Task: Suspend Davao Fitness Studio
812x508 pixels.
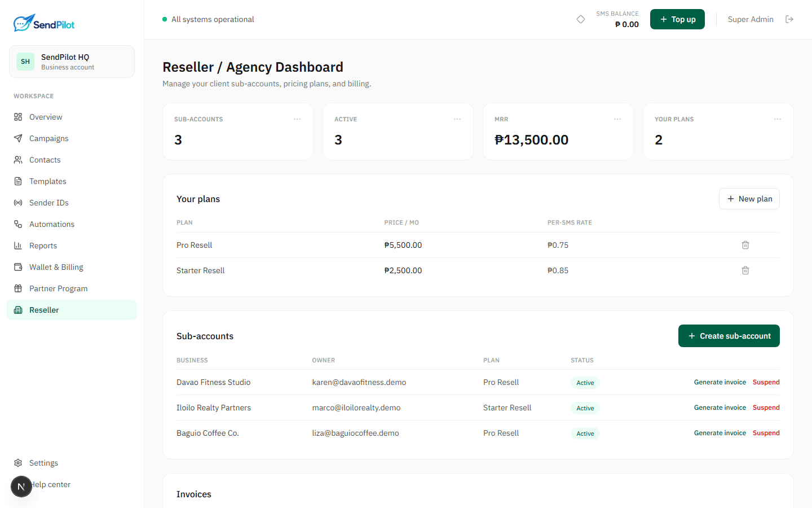Action: (766, 382)
